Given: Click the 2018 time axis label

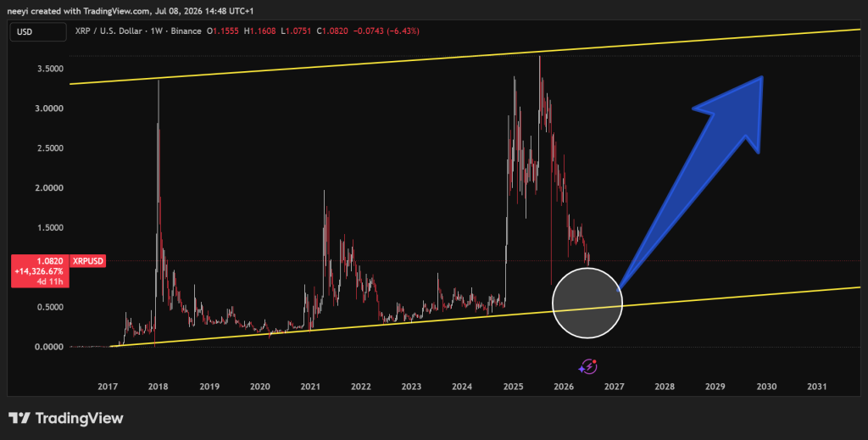Looking at the screenshot, I should point(159,387).
